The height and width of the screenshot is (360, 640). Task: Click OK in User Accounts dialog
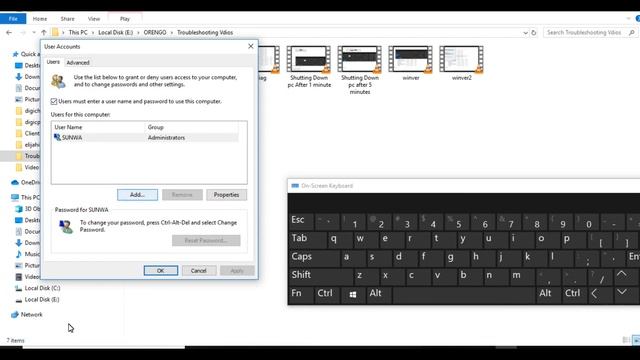161,271
